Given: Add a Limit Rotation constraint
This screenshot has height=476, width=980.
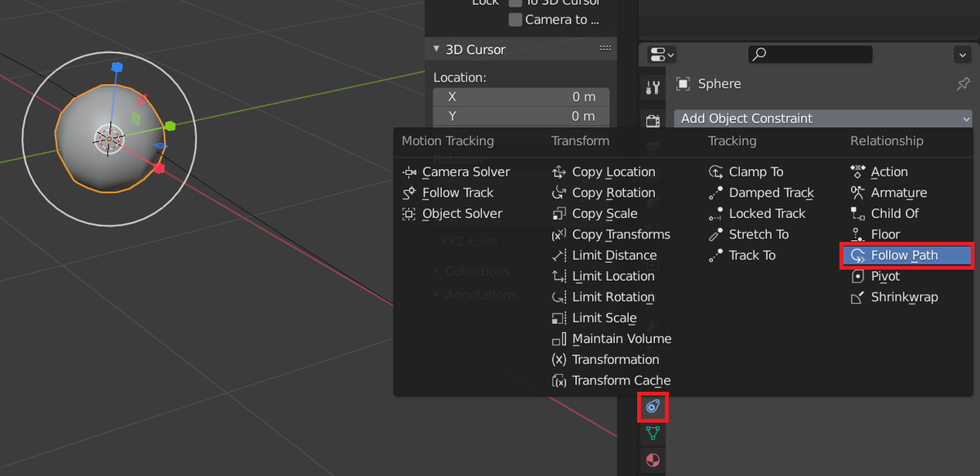Looking at the screenshot, I should [604, 297].
